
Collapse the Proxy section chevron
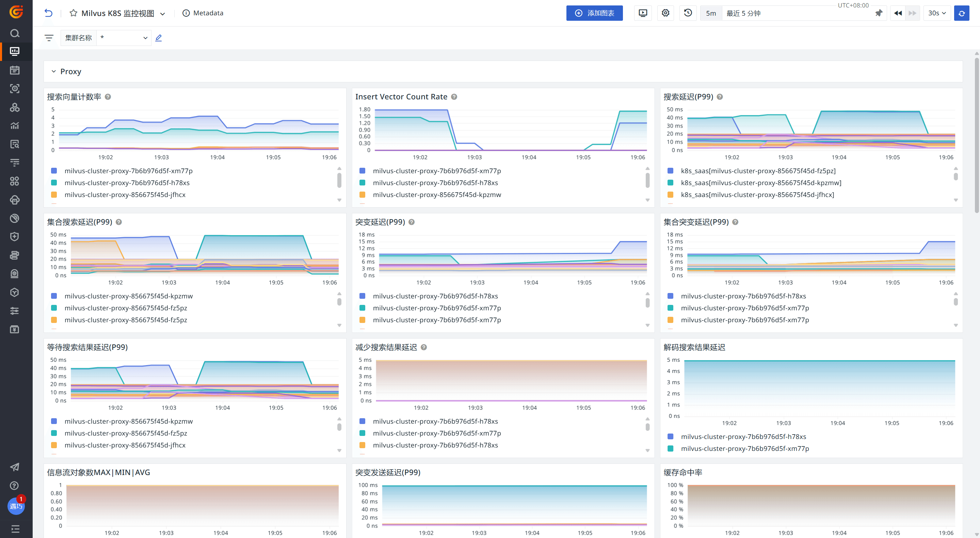click(x=54, y=71)
